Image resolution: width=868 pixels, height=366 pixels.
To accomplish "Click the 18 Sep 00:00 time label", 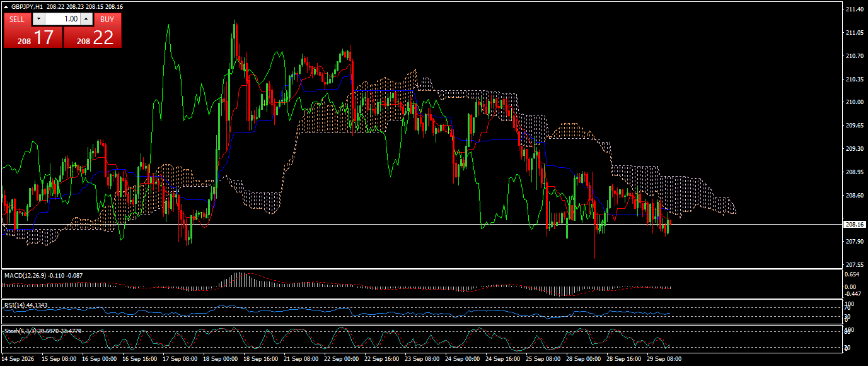I will (221, 358).
